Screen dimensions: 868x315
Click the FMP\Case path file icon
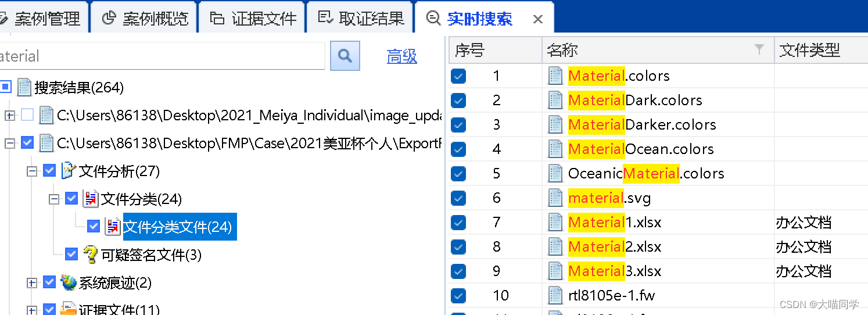[x=46, y=143]
